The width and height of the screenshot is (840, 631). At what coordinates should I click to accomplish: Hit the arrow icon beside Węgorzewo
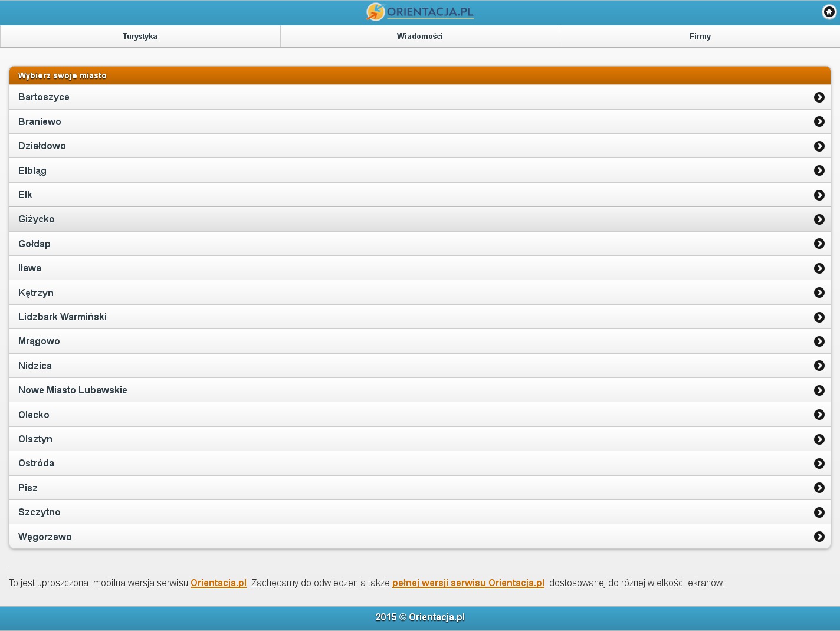click(x=819, y=537)
